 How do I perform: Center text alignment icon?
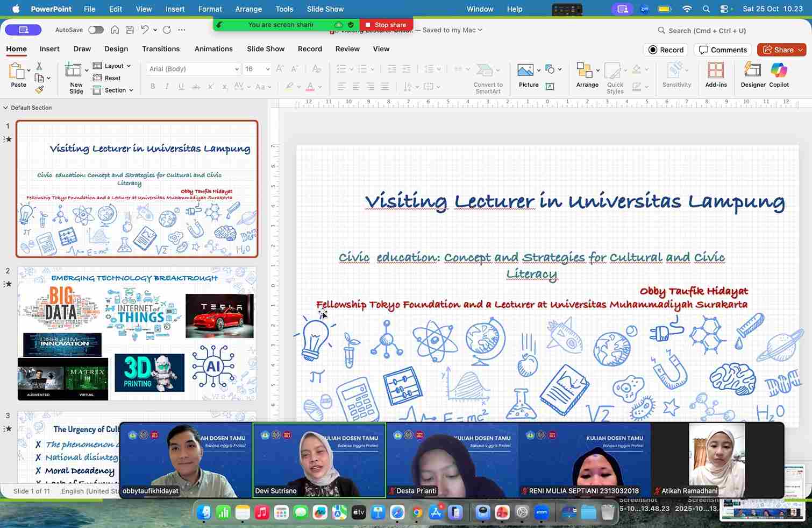356,87
